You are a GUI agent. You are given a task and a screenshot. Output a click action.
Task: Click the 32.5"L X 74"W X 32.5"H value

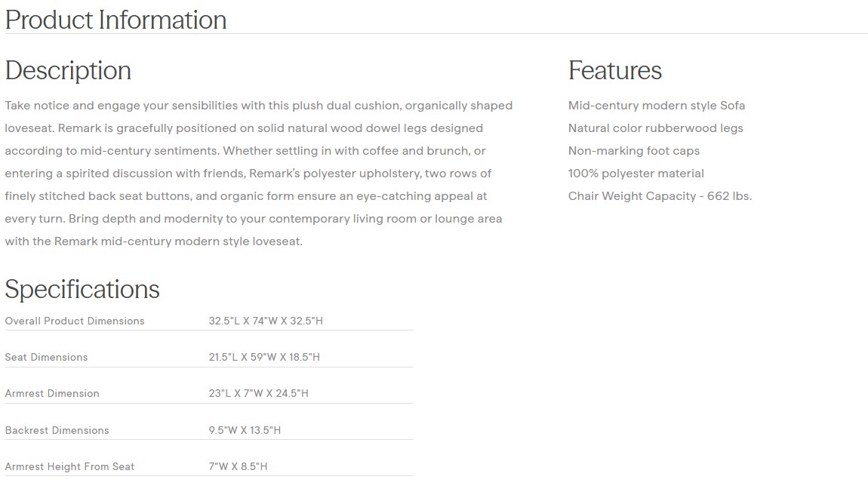pos(266,321)
